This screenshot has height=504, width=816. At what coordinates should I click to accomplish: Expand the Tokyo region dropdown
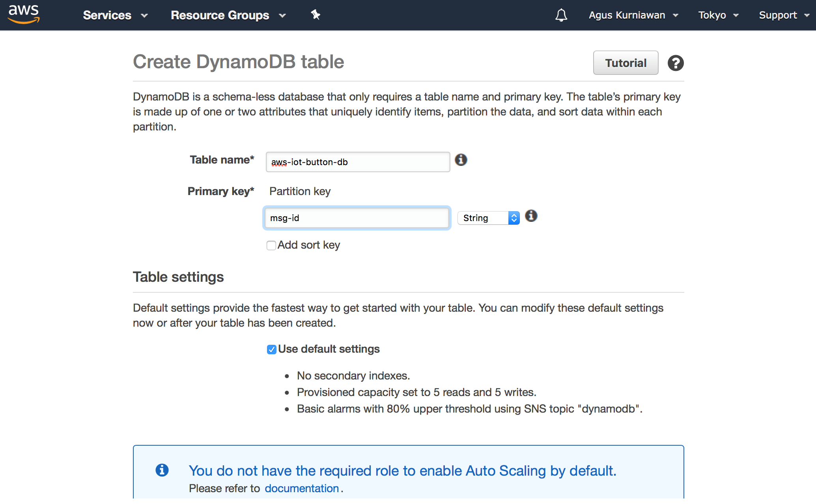pos(718,15)
